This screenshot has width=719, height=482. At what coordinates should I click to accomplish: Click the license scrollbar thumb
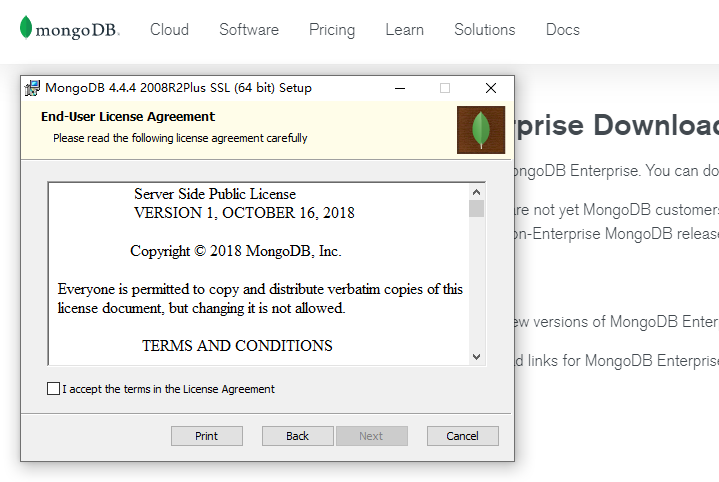pos(476,208)
